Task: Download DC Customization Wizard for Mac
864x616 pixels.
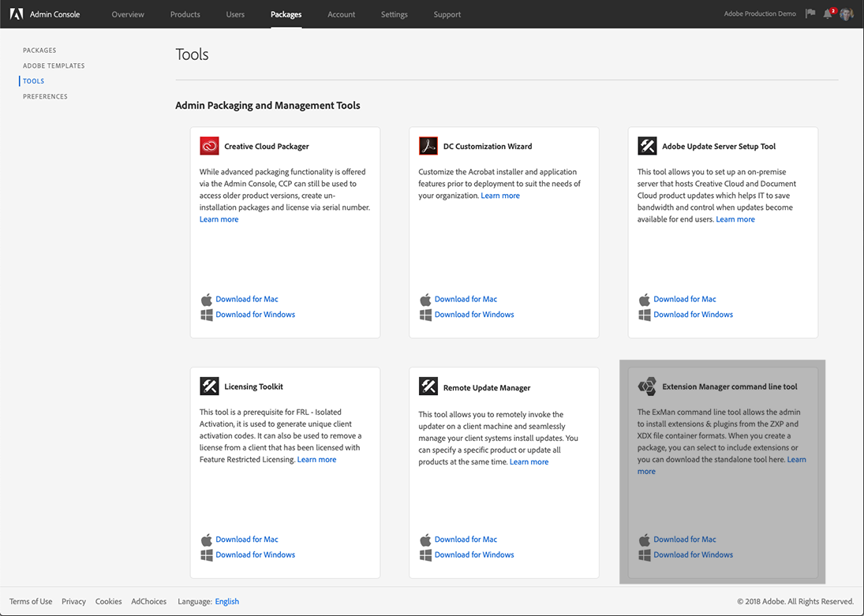Action: [x=466, y=299]
